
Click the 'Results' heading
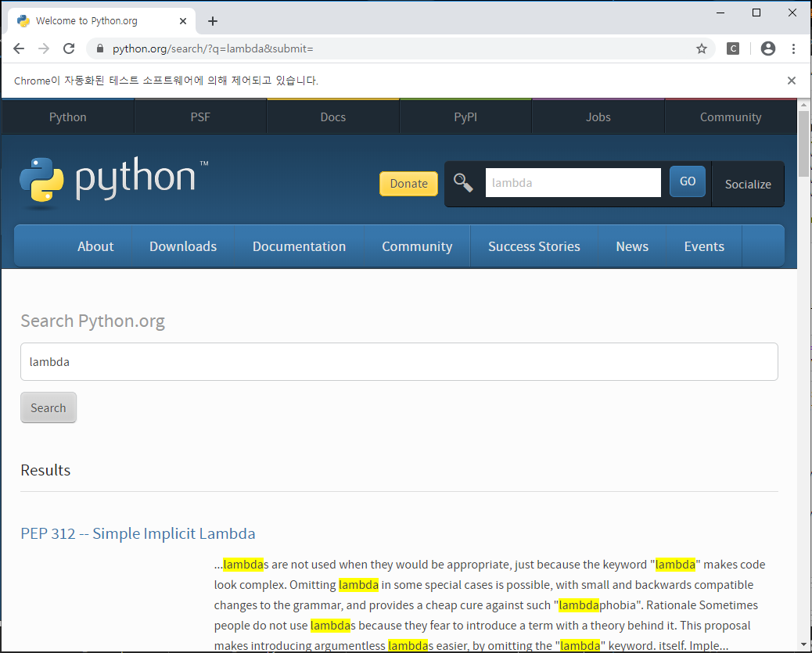tap(45, 470)
